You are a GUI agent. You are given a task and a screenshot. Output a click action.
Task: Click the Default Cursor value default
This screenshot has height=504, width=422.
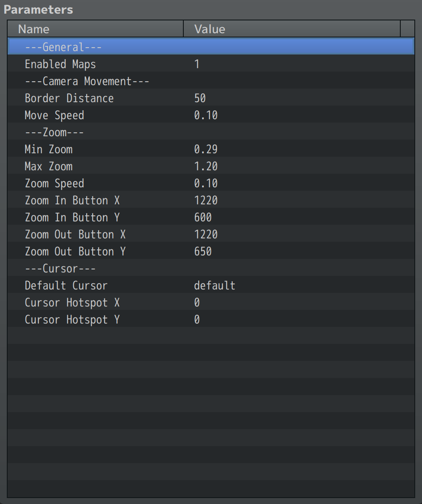pos(214,286)
